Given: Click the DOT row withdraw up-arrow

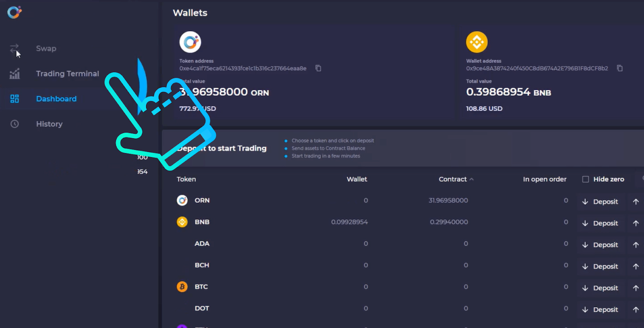Looking at the screenshot, I should point(636,309).
